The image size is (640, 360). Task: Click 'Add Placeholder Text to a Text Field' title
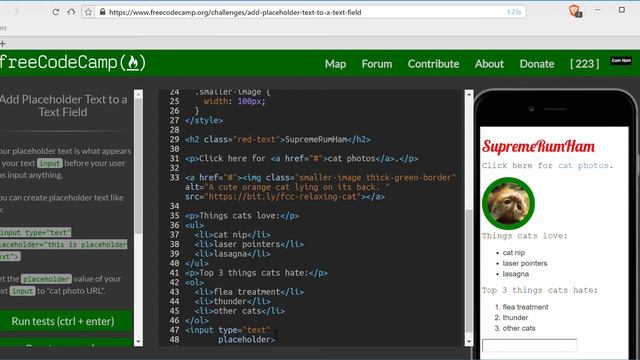[64, 106]
